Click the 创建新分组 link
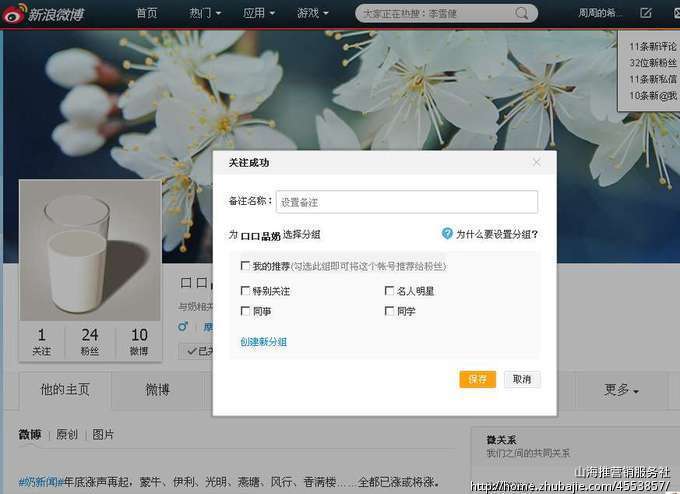 pyautogui.click(x=263, y=342)
